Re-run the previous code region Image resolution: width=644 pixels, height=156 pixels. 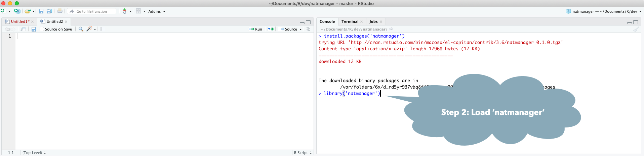pos(271,29)
